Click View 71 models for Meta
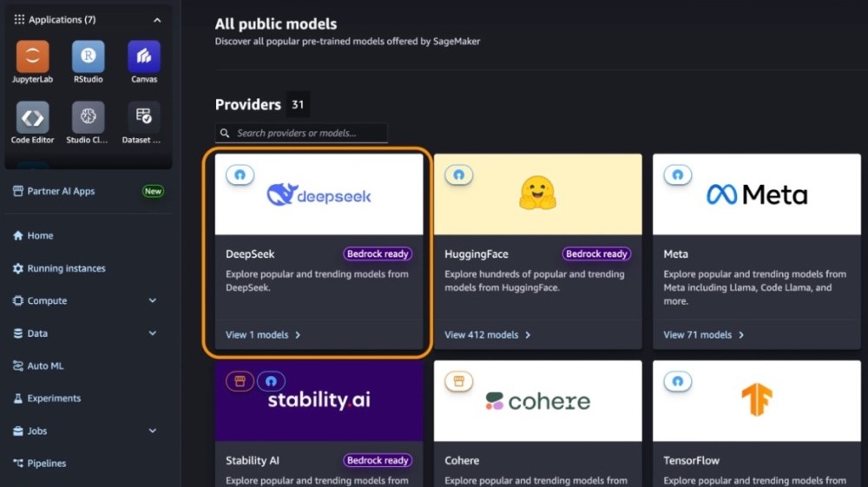Image resolution: width=868 pixels, height=487 pixels. pos(703,335)
